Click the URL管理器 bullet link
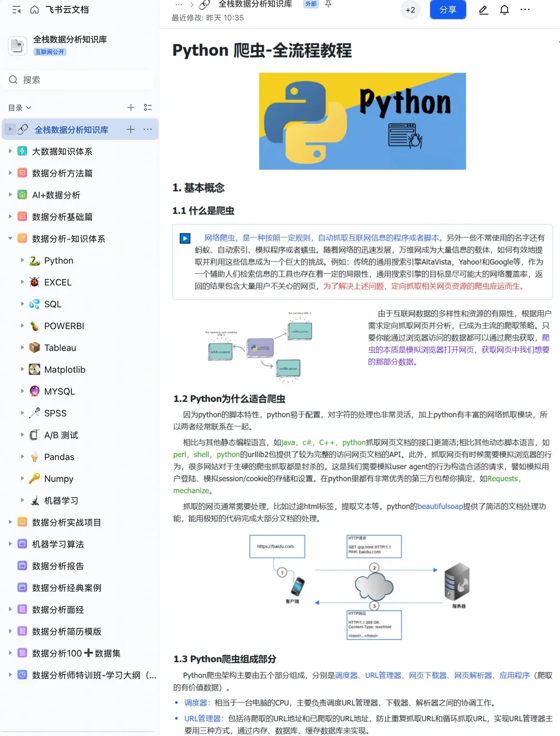This screenshot has width=560, height=736. (x=203, y=719)
